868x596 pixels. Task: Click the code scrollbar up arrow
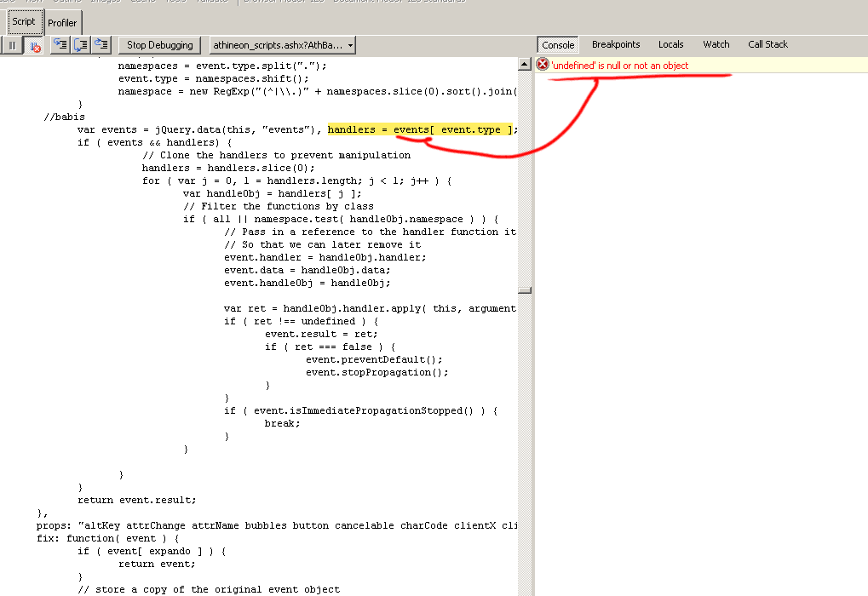(x=525, y=65)
